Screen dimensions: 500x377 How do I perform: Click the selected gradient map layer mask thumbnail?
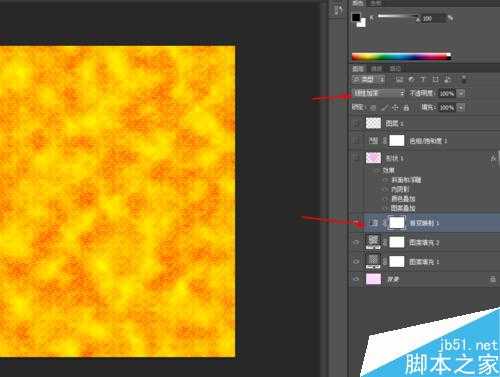(397, 223)
